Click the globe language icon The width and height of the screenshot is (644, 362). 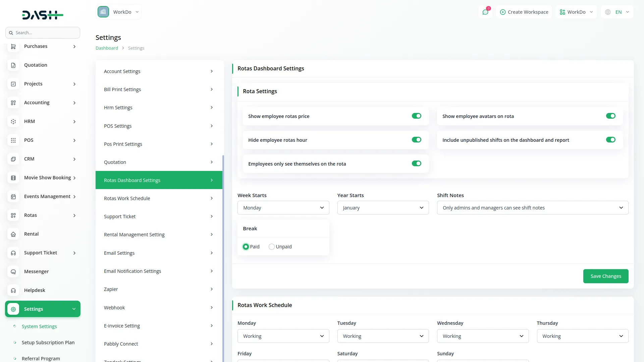(608, 12)
